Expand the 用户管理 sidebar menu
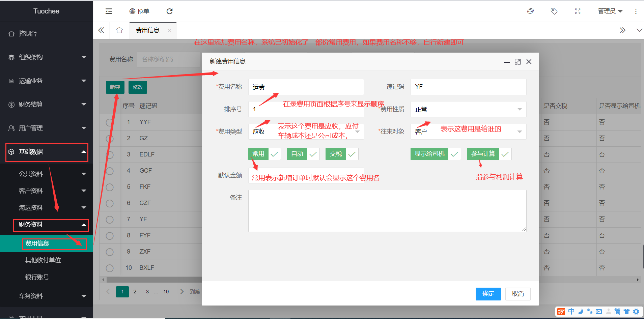The width and height of the screenshot is (644, 319). pyautogui.click(x=46, y=128)
